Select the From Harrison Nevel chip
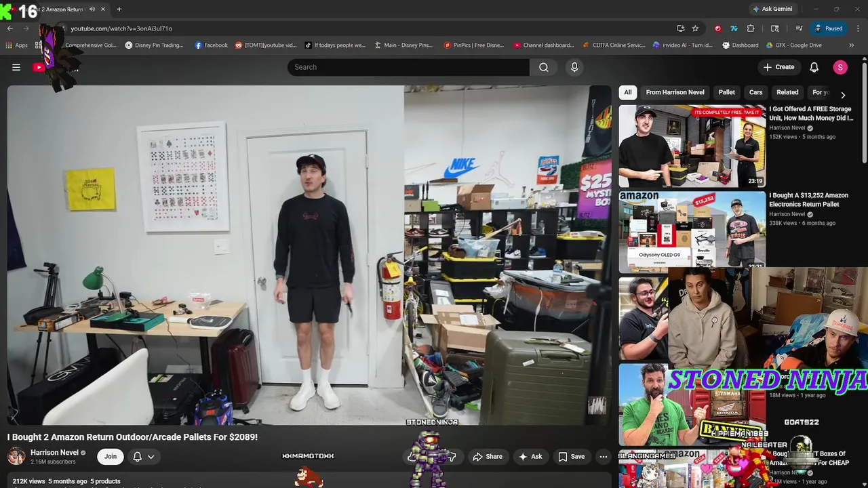The width and height of the screenshot is (868, 488). pyautogui.click(x=675, y=92)
